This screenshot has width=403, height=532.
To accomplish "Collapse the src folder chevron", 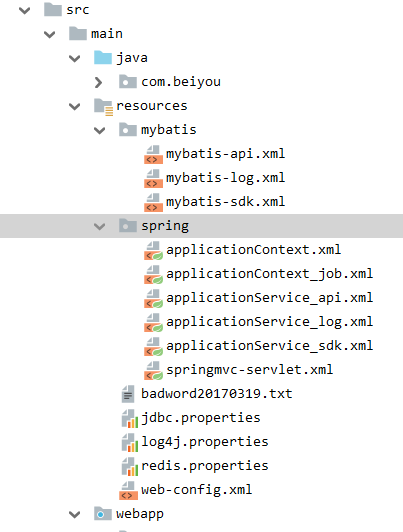I will click(24, 10).
